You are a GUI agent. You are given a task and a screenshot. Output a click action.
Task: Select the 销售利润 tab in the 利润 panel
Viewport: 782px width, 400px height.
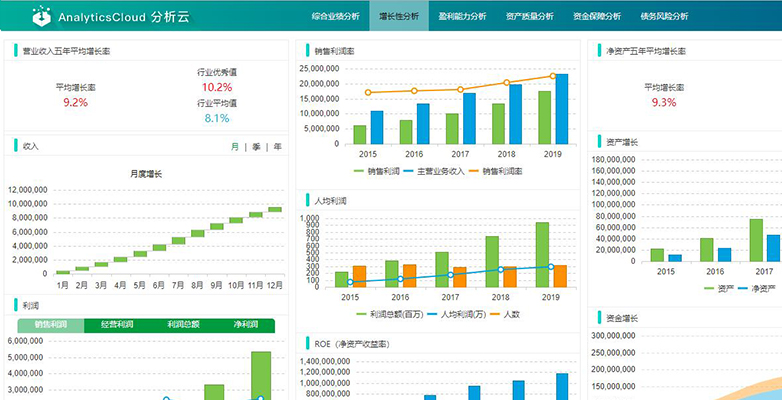51,325
